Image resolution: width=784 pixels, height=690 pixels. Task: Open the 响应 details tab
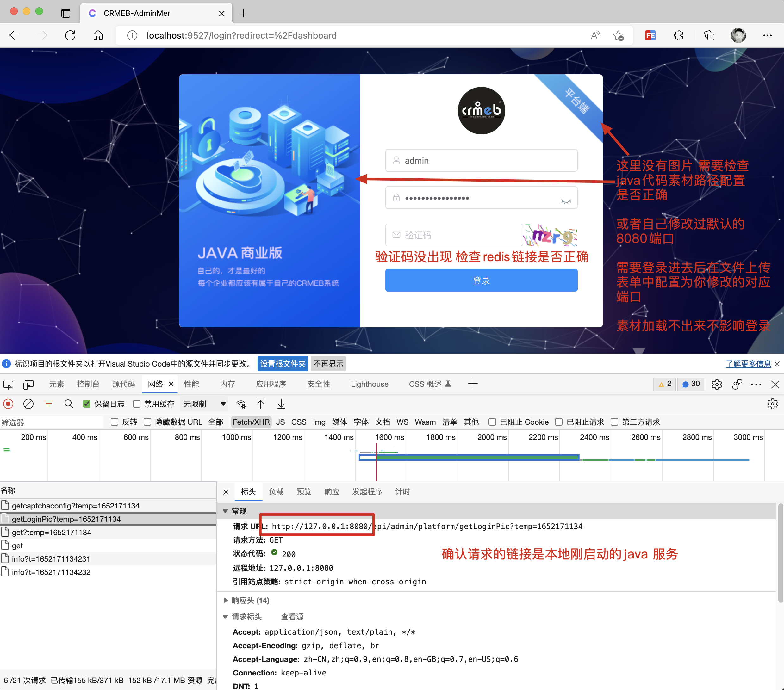coord(332,492)
